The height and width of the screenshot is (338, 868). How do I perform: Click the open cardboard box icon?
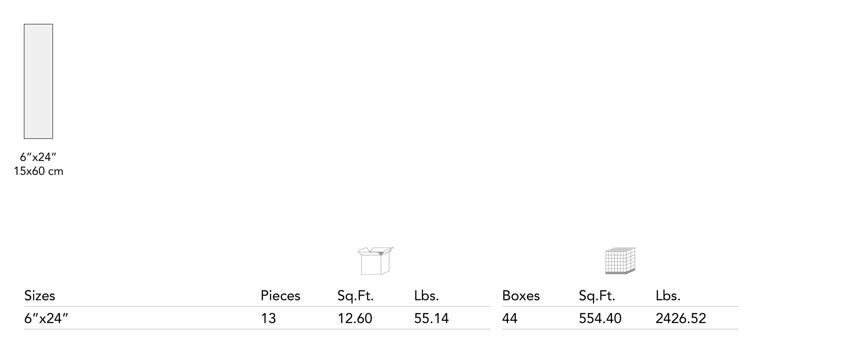(x=375, y=261)
